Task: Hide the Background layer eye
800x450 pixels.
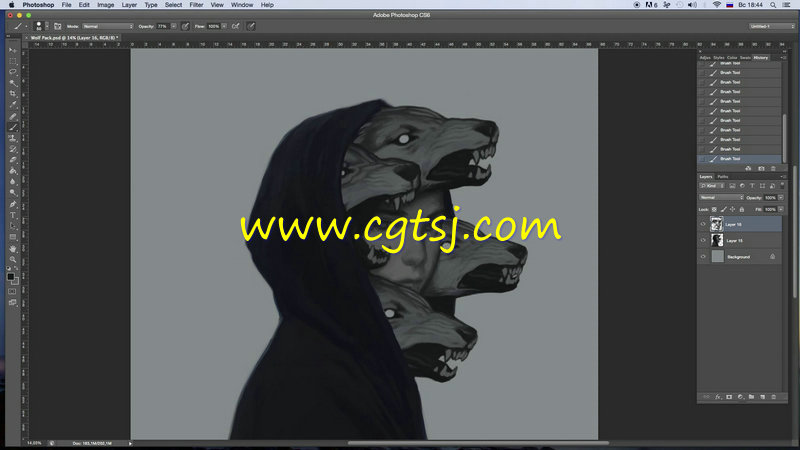Action: click(703, 257)
